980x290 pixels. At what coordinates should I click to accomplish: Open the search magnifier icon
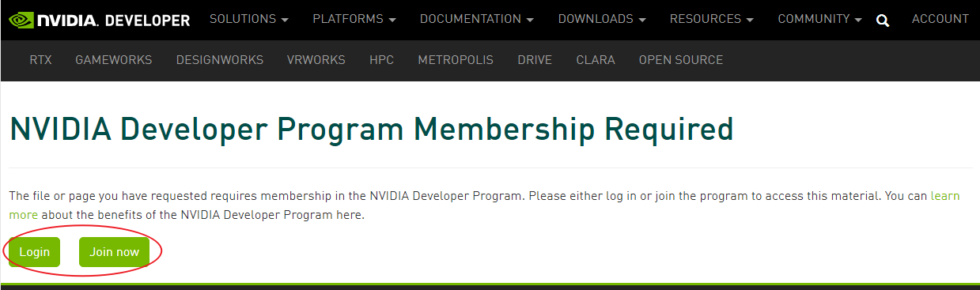pos(884,21)
